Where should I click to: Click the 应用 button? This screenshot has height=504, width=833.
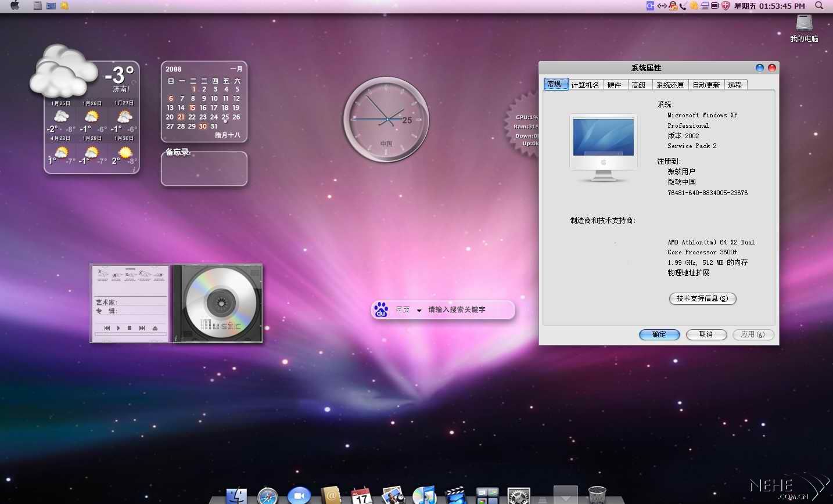pyautogui.click(x=753, y=334)
